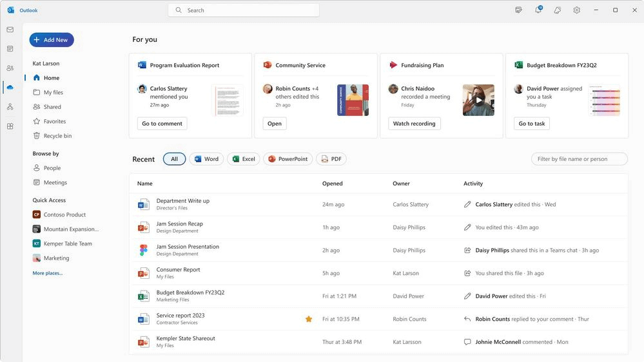
Task: Click the comment icon beside Johnie McConnell commented
Action: pos(467,342)
